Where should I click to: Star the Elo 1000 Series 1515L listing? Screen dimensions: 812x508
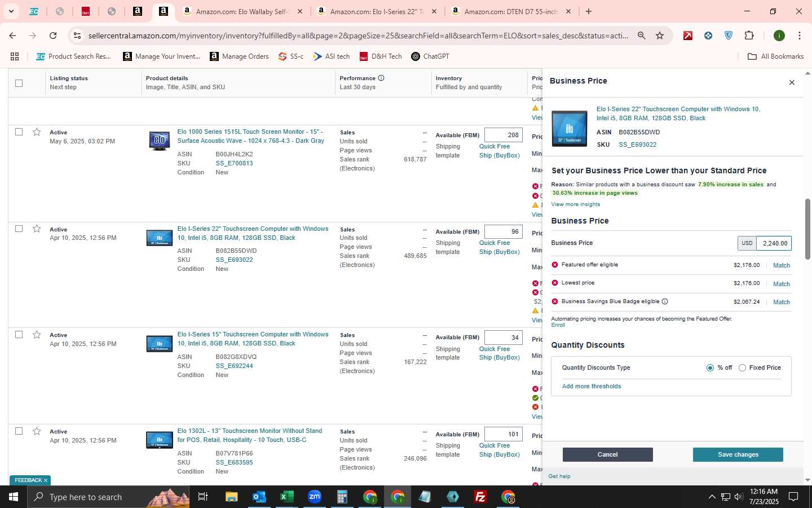click(37, 132)
